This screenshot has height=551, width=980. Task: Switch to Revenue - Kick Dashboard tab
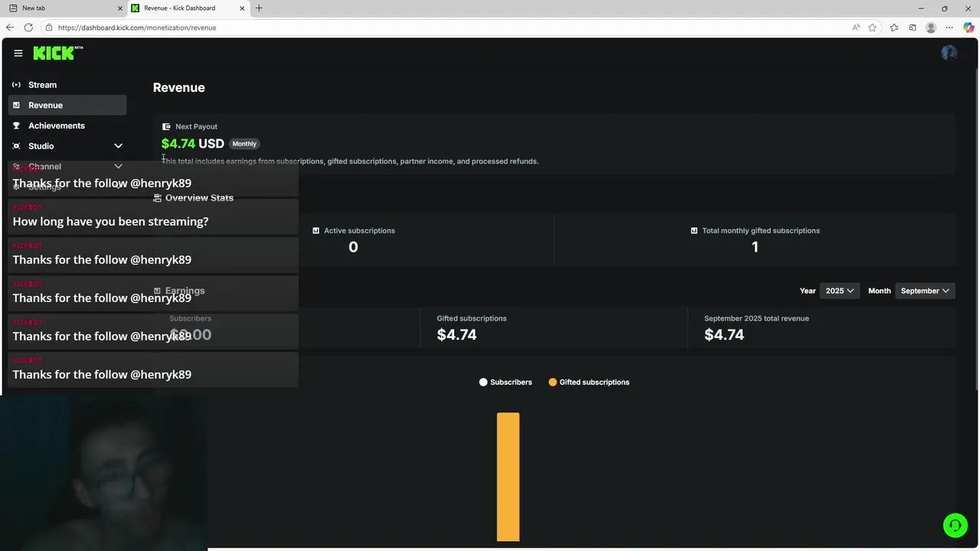click(x=188, y=8)
